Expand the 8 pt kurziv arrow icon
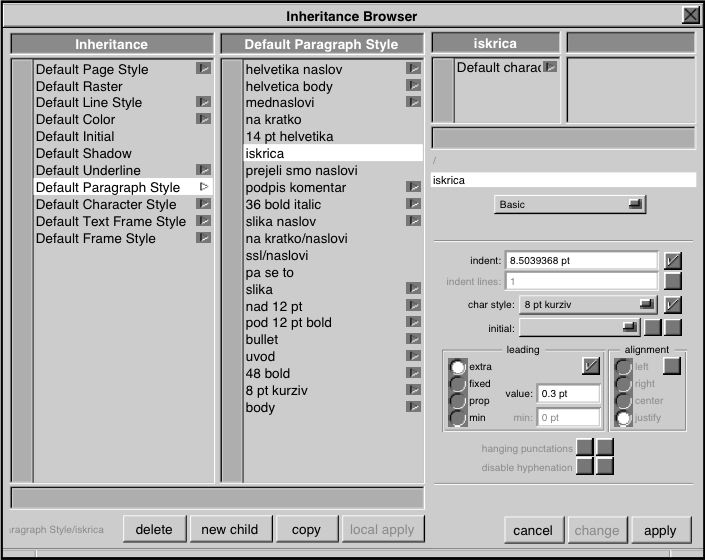This screenshot has width=705, height=560. pyautogui.click(x=413, y=390)
